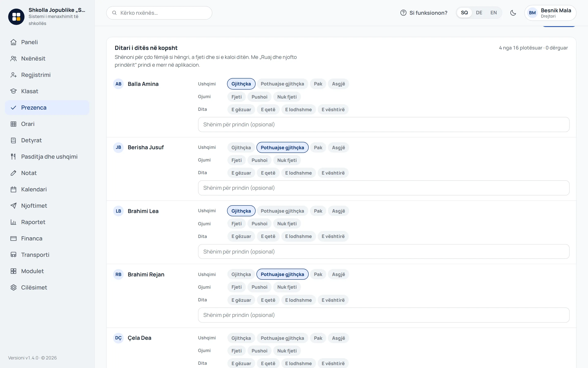Open the Si funksionon? help link
The height and width of the screenshot is (368, 588).
pyautogui.click(x=424, y=13)
